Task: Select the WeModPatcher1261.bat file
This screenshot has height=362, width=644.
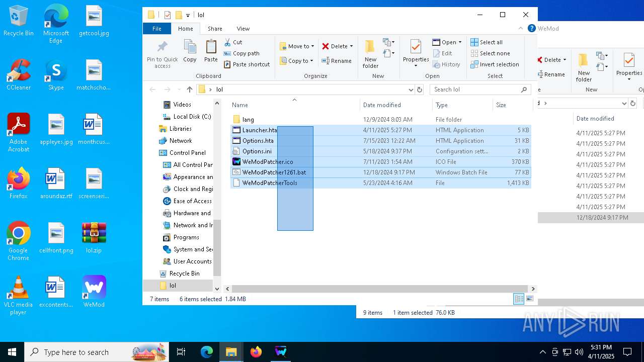Action: pos(381,172)
